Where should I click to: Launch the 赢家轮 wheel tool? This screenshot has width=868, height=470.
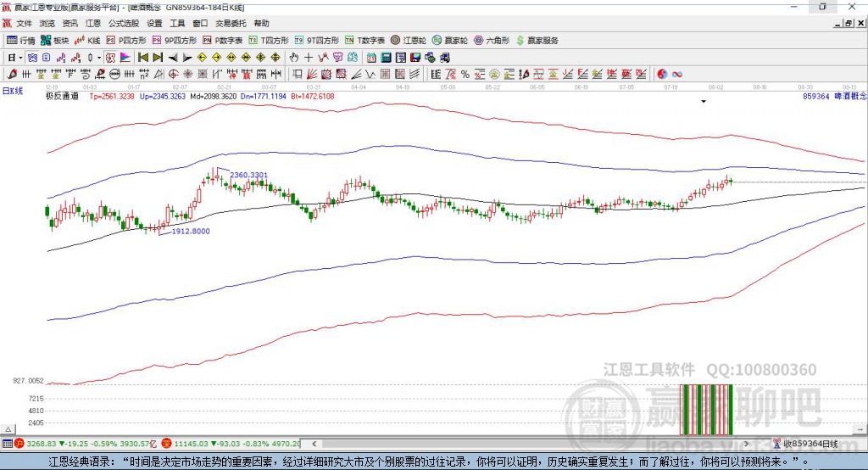click(450, 41)
